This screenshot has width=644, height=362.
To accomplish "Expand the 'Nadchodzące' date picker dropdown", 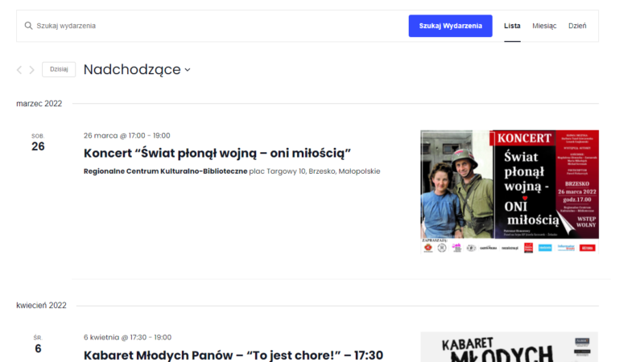I will pyautogui.click(x=137, y=70).
